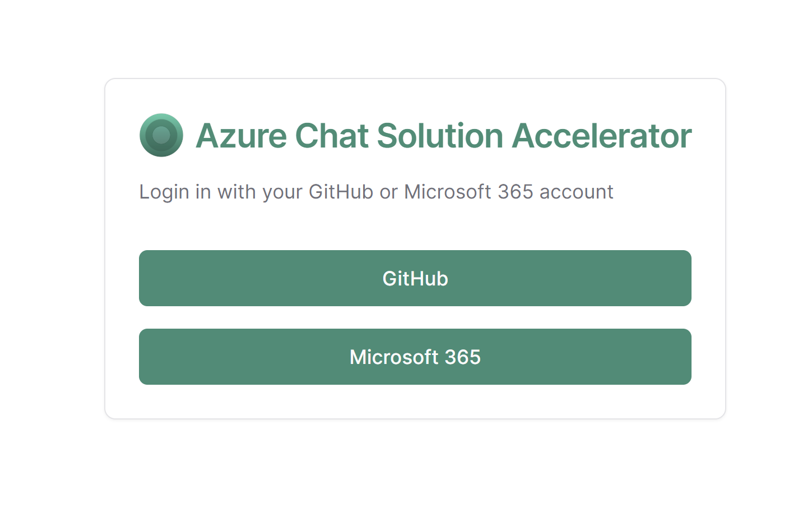Click the Azure Chat Solution Accelerator heading
This screenshot has height=507, width=812.
(x=443, y=135)
